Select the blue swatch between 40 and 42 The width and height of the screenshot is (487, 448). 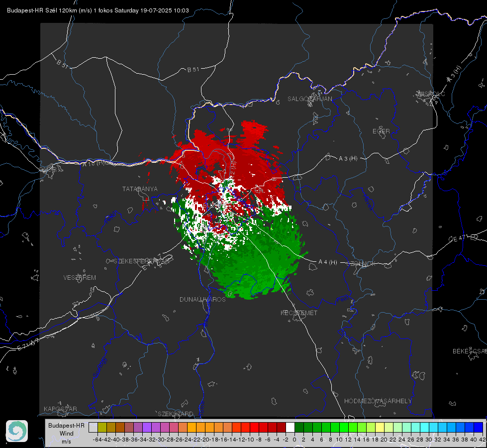[479, 427]
